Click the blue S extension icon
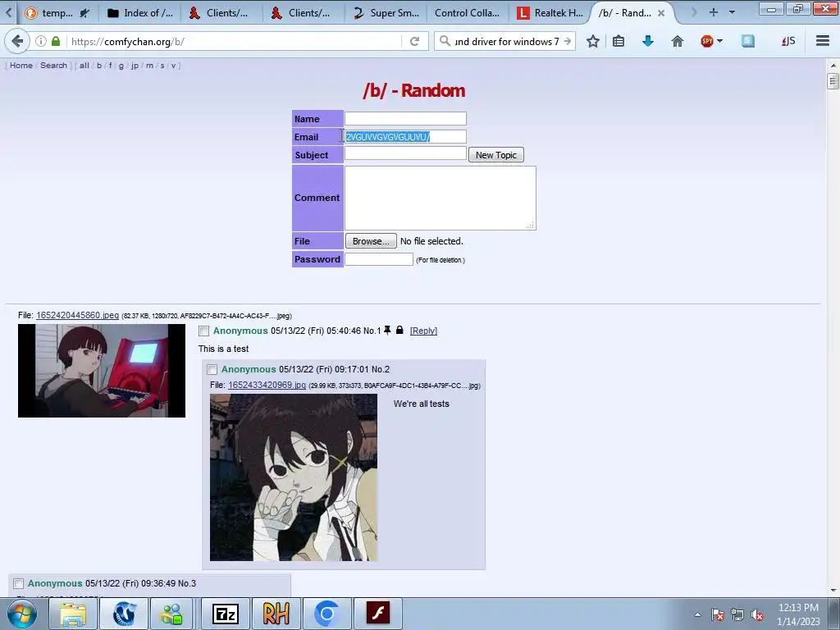Image resolution: width=840 pixels, height=630 pixels. tap(748, 41)
